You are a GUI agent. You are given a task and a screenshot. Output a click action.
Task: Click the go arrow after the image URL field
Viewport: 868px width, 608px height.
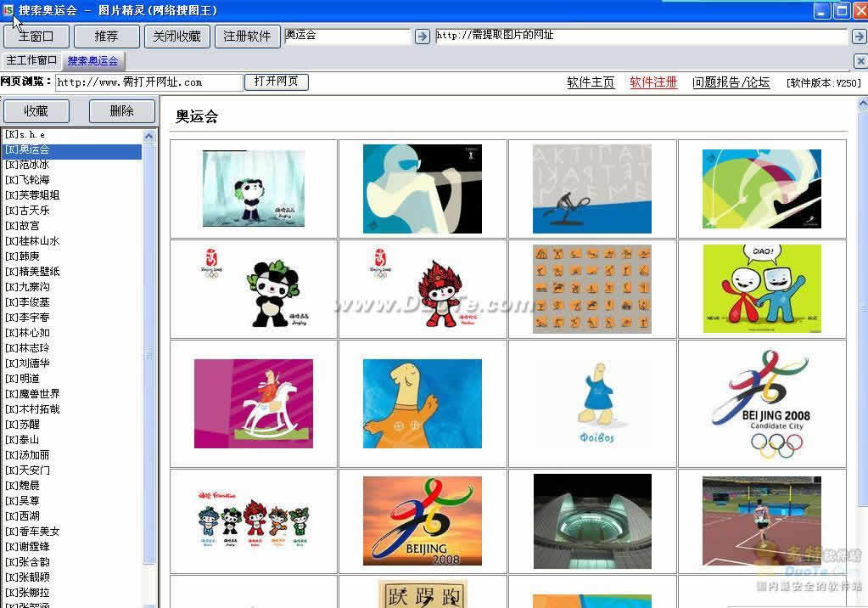[859, 37]
